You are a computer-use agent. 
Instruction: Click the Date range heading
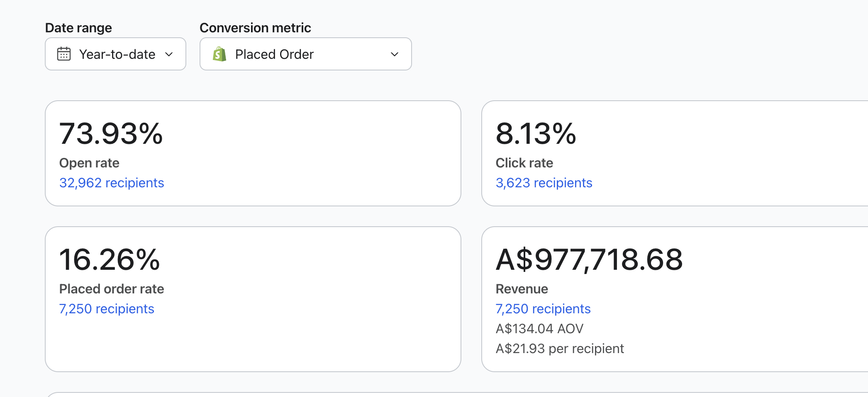pyautogui.click(x=78, y=28)
